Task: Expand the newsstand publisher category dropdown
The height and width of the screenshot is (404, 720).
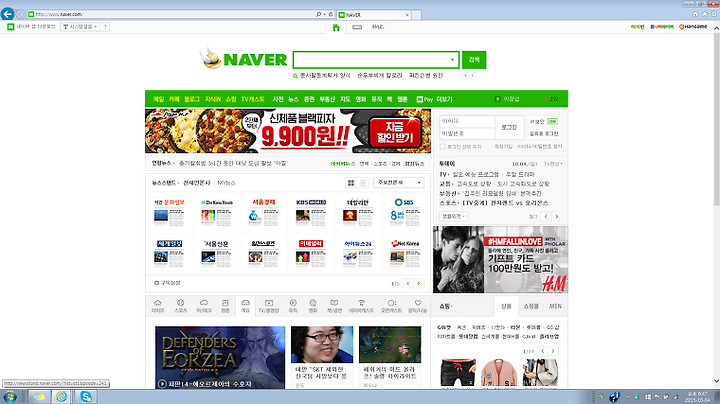Action: pos(399,183)
